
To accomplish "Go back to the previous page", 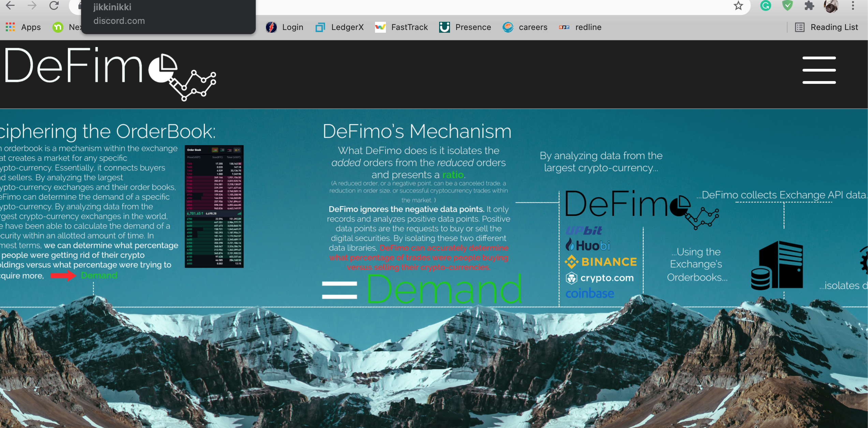I will tap(10, 6).
